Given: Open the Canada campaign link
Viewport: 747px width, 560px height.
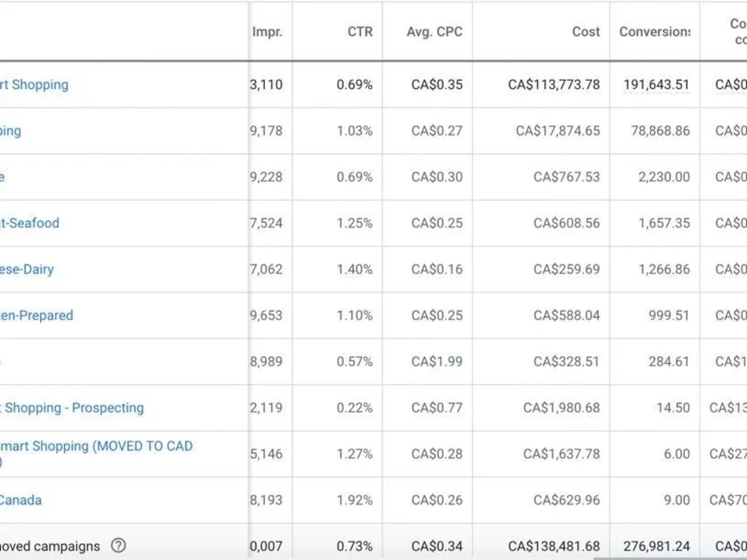Looking at the screenshot, I should pyautogui.click(x=20, y=500).
